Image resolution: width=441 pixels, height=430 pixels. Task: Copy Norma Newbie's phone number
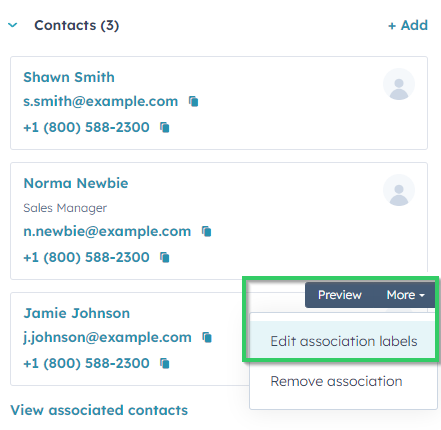165,257
